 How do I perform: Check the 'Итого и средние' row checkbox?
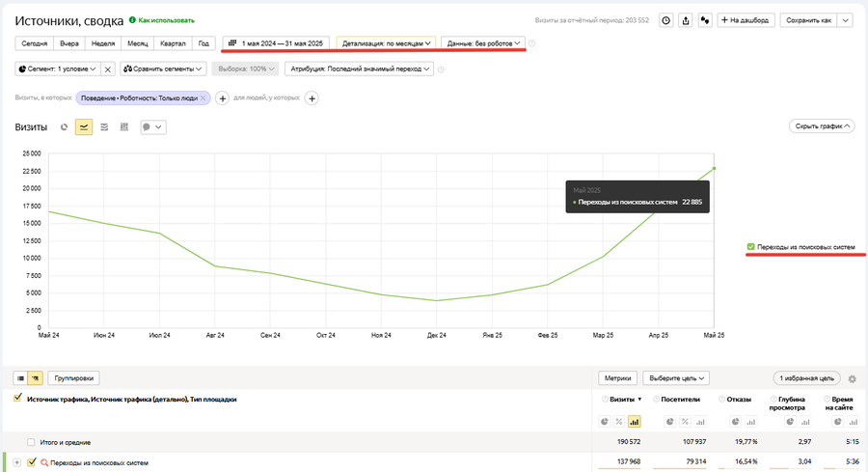click(x=31, y=442)
